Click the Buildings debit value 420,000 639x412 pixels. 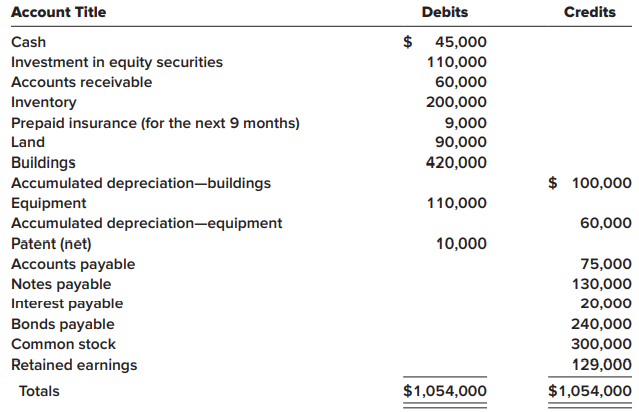(x=456, y=163)
